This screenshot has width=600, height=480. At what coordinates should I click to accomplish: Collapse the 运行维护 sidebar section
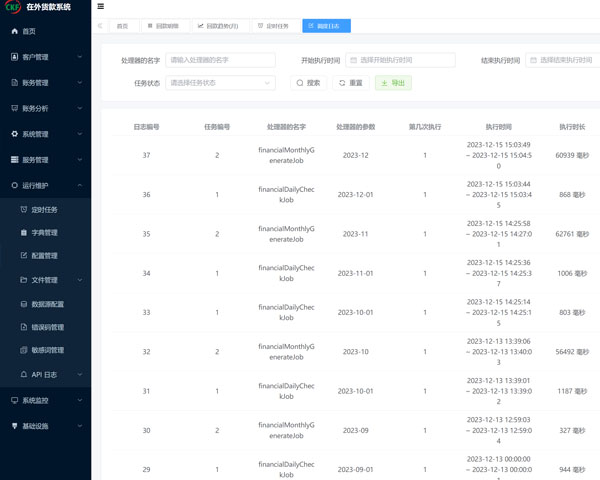pos(45,185)
